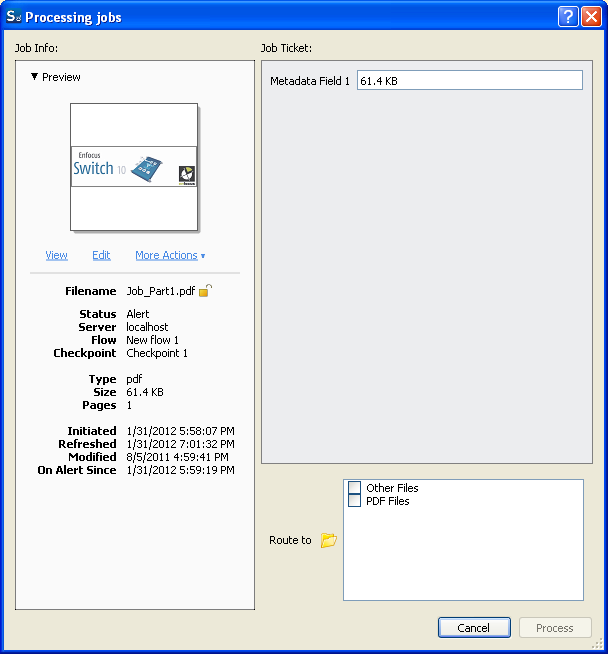608x654 pixels.
Task: Click the unlock padlock icon beside Job_Part1.pdf
Action: 205,290
